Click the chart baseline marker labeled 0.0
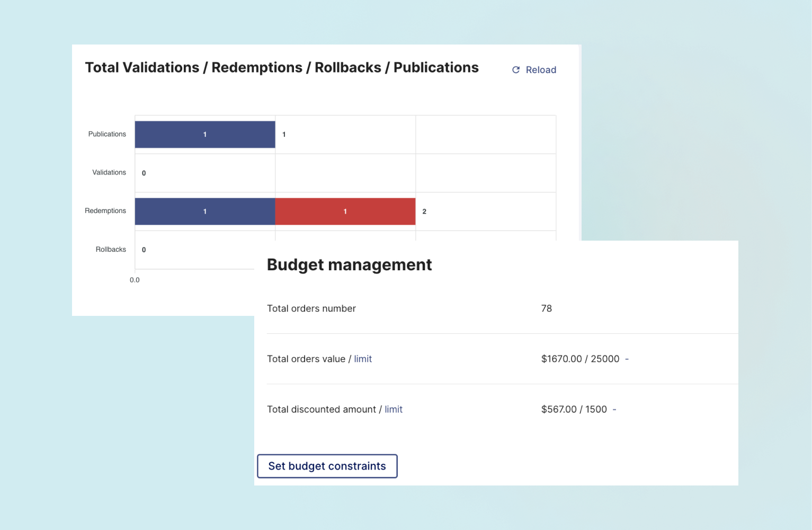The height and width of the screenshot is (530, 812). tap(135, 279)
